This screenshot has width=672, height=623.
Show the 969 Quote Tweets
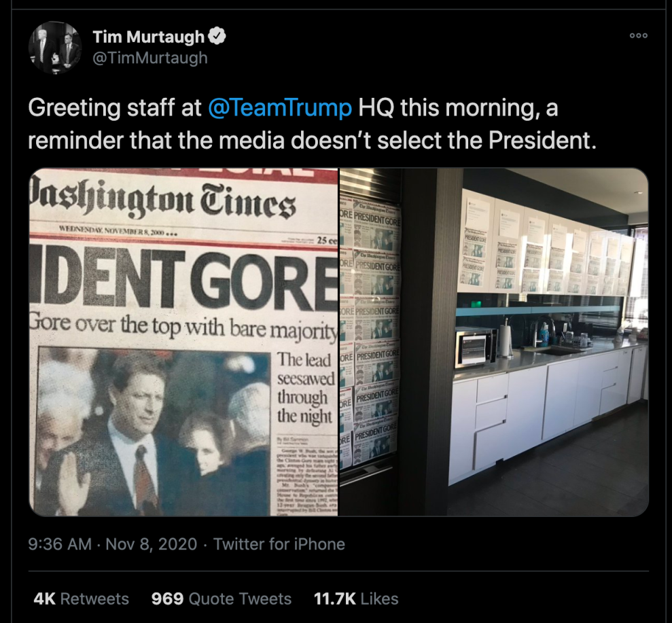(x=221, y=599)
